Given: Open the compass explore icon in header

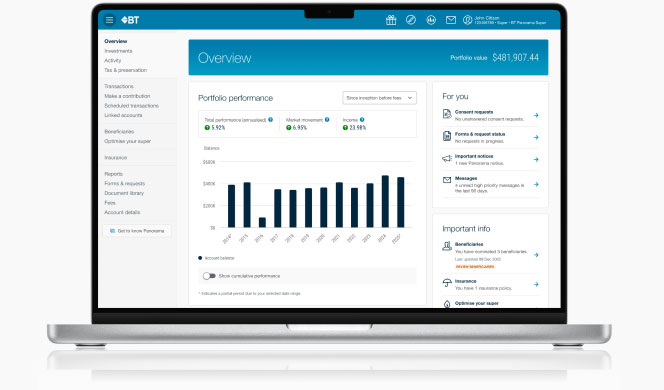Looking at the screenshot, I should (411, 20).
